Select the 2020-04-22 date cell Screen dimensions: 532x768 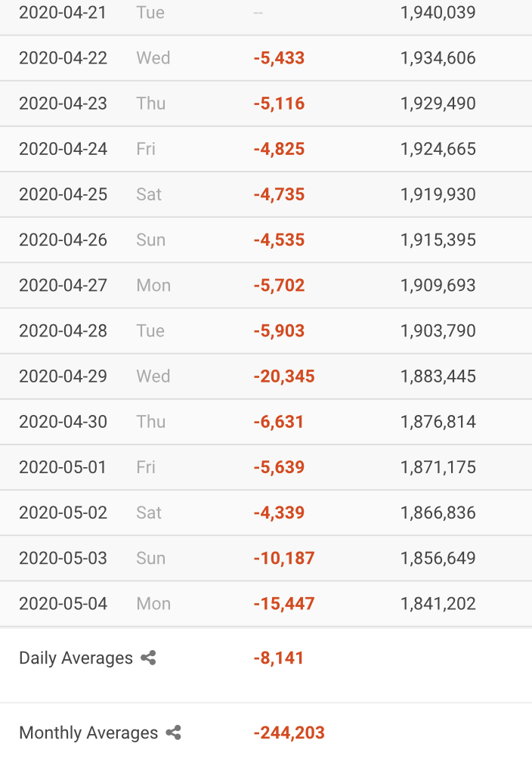(x=63, y=58)
